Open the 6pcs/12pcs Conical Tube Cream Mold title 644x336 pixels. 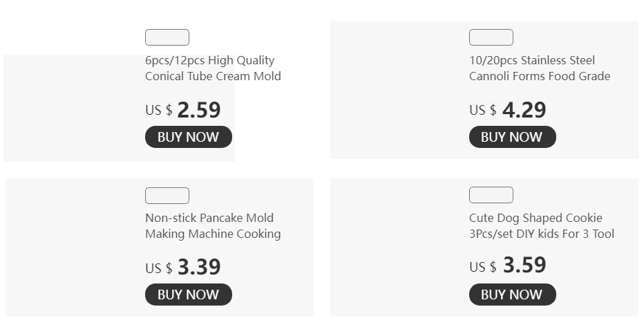pyautogui.click(x=213, y=68)
